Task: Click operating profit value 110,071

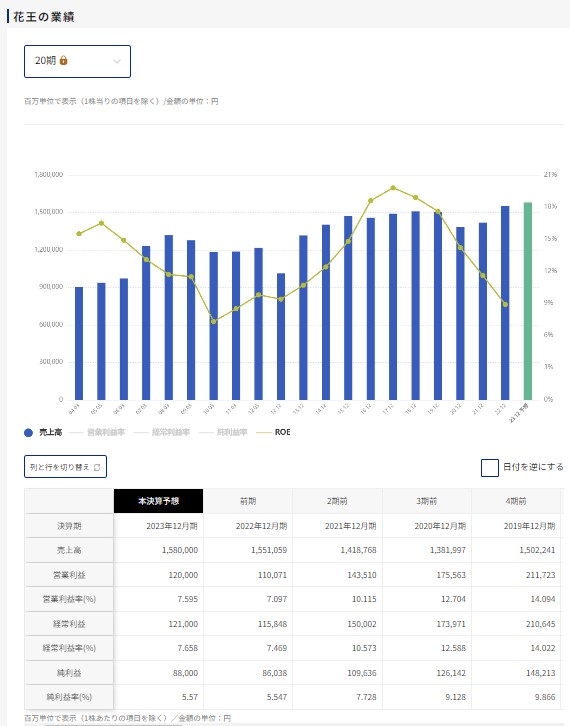Action: coord(272,575)
